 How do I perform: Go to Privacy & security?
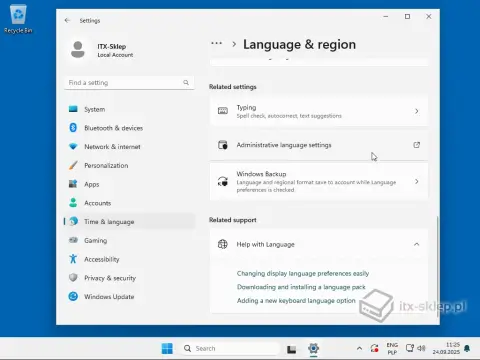(x=129, y=278)
